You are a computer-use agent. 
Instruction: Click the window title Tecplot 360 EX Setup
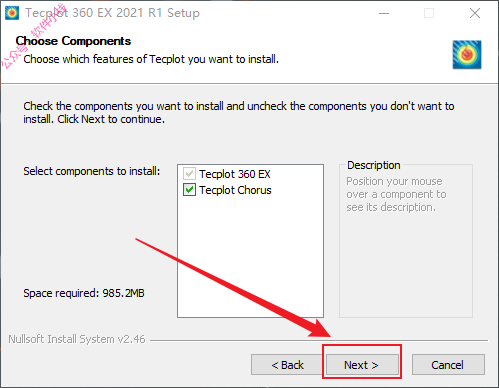[x=112, y=13]
